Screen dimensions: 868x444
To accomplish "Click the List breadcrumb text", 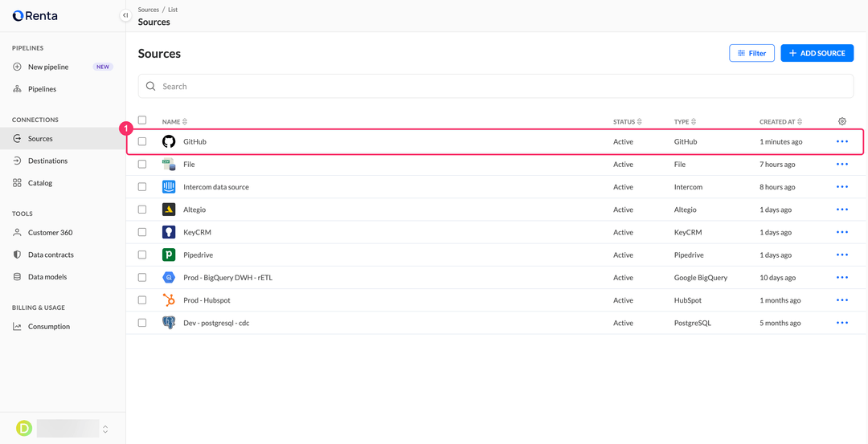I will tap(173, 10).
